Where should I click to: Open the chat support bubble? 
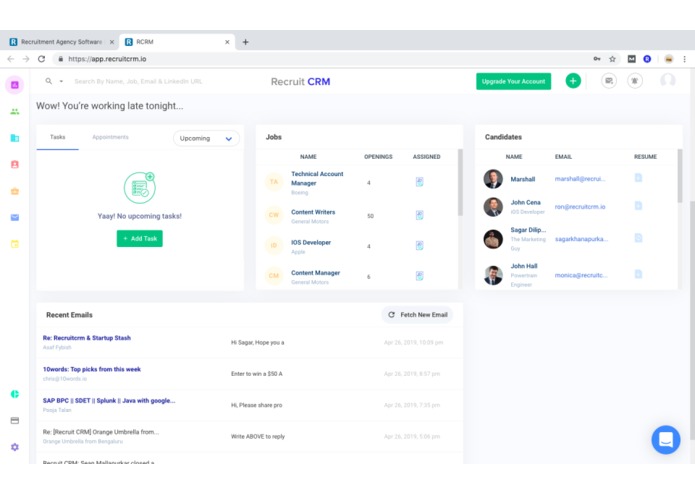click(666, 440)
